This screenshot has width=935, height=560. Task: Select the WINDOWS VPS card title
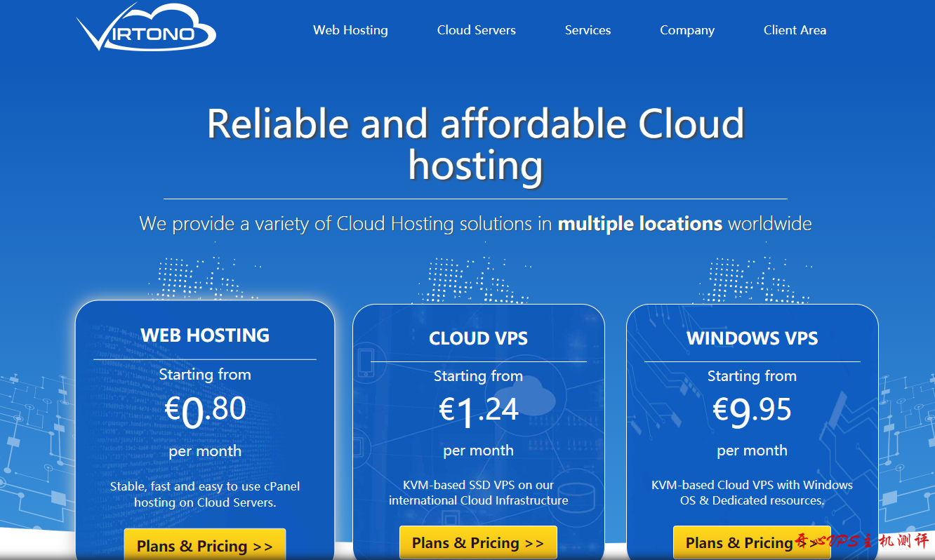(752, 338)
